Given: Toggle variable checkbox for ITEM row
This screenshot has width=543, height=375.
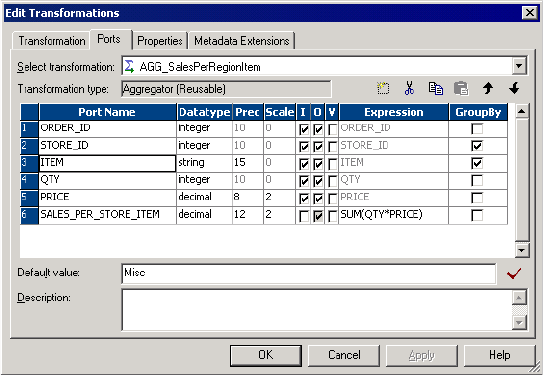Looking at the screenshot, I should click(332, 164).
